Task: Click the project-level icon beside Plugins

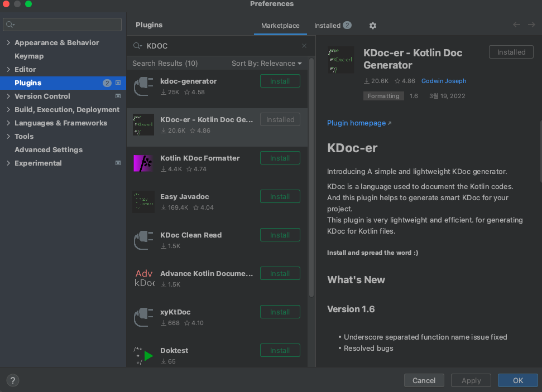Action: 118,83
